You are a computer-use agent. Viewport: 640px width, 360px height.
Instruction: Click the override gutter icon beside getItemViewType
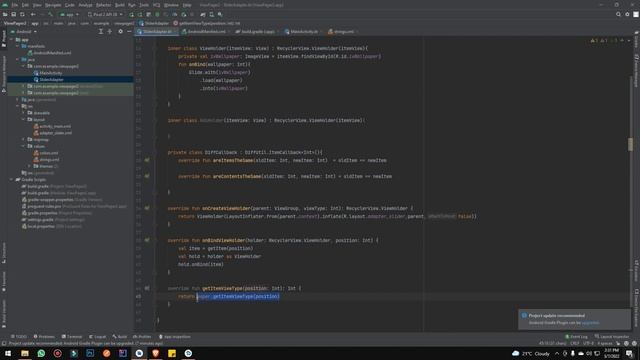(147, 288)
